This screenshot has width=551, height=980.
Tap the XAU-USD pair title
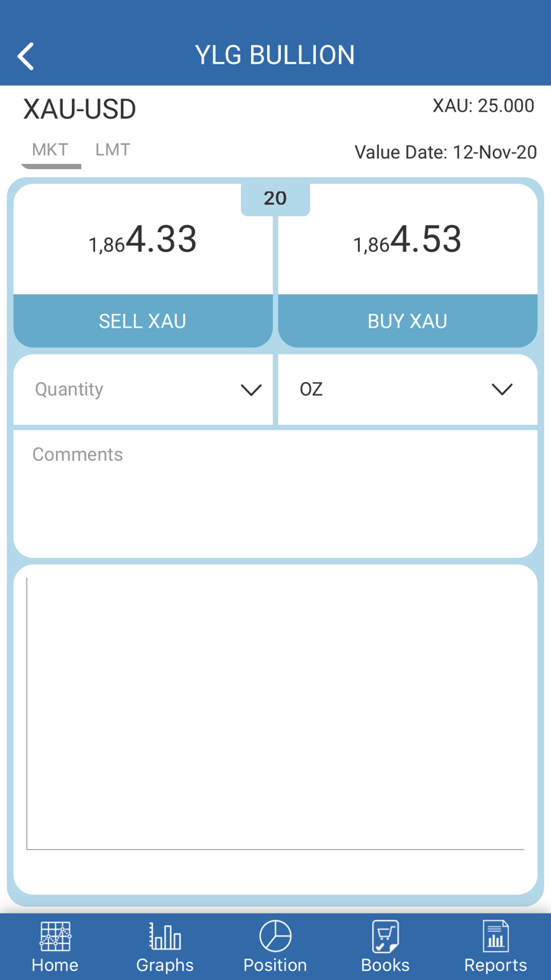click(80, 109)
